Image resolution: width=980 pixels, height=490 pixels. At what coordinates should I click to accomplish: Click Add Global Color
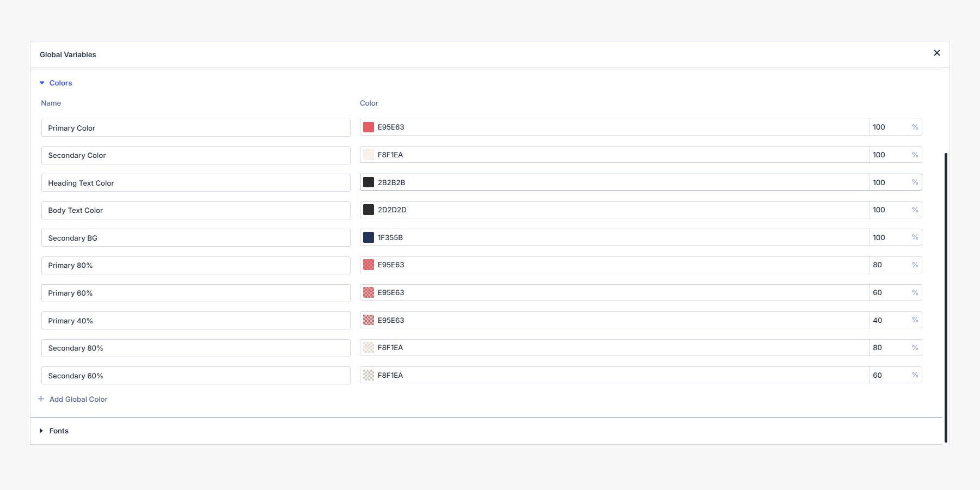pos(78,399)
